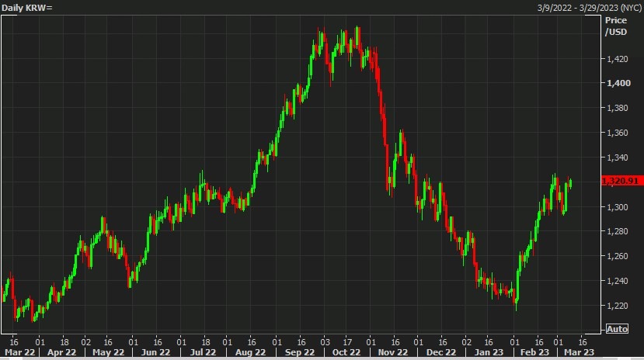Select Aug 22 on the time axis
This screenshot has height=360, width=644.
250,352
